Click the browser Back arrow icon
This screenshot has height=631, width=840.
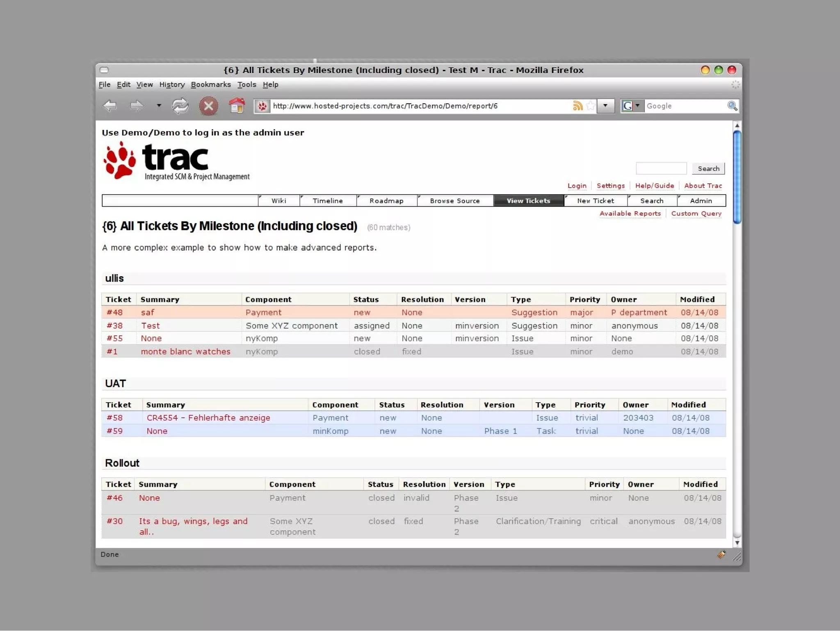coord(110,106)
